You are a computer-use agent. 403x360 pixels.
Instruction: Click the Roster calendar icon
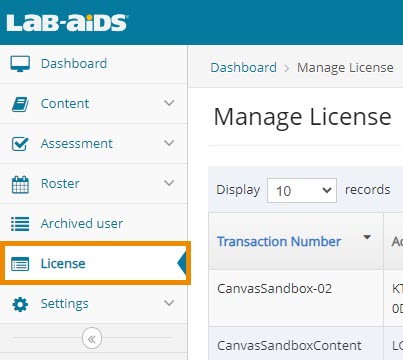20,185
